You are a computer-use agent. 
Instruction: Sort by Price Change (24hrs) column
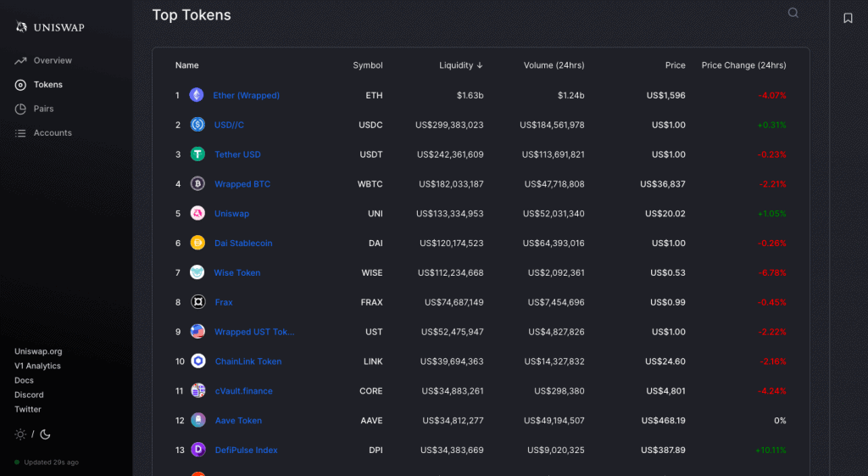tap(744, 65)
